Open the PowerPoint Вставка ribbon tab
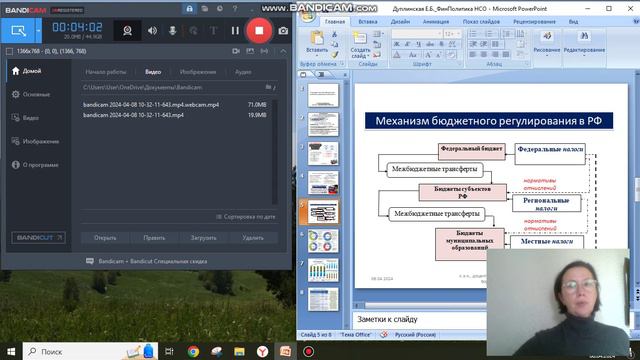The height and width of the screenshot is (360, 640). pos(368,22)
